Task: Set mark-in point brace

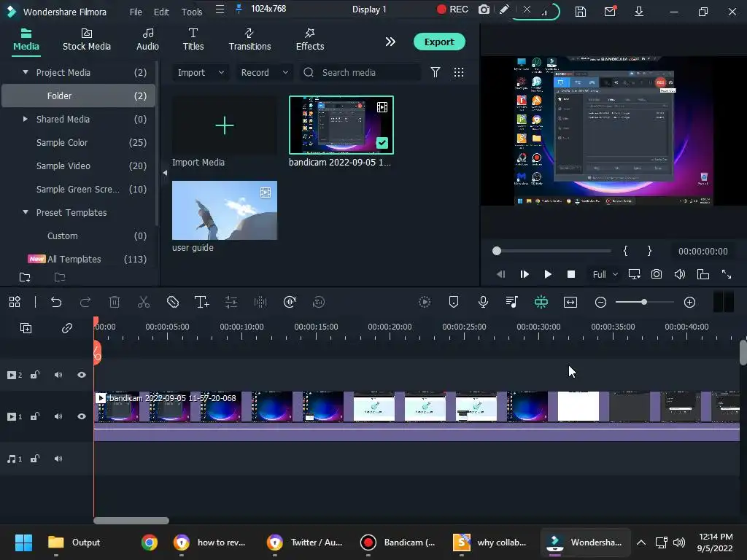Action: [625, 251]
